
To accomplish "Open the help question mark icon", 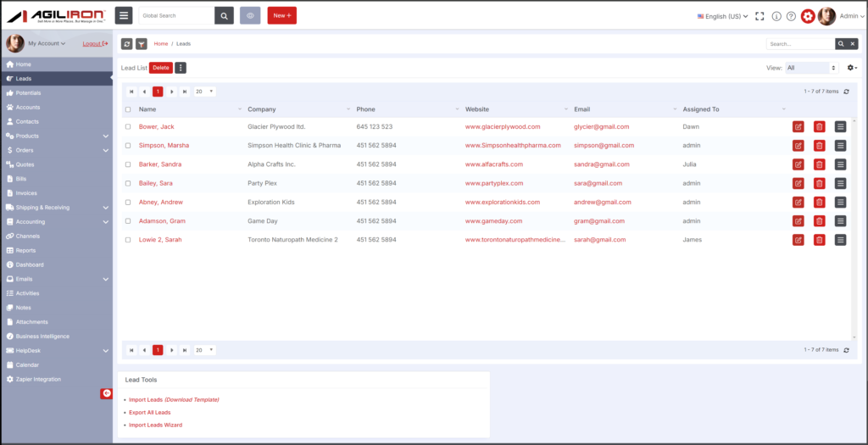I will (x=791, y=16).
